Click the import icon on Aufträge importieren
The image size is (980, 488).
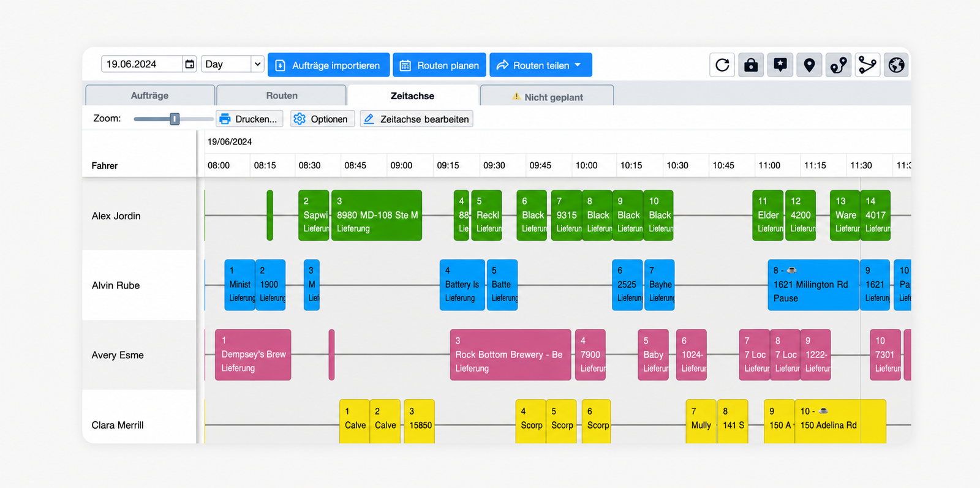280,66
